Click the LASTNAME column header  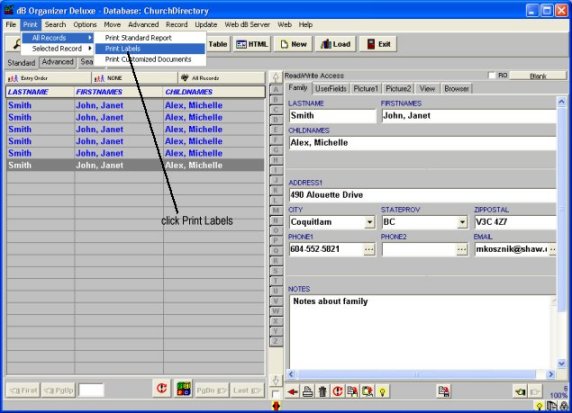click(40, 92)
